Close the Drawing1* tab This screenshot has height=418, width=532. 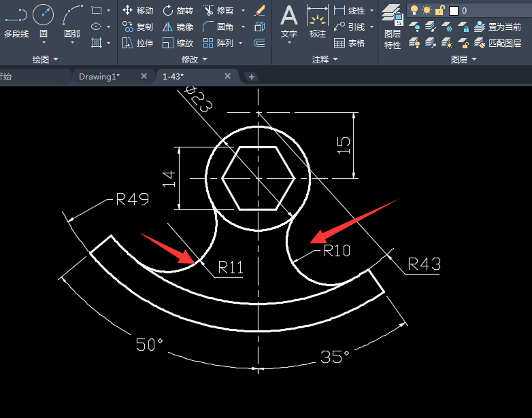point(144,76)
